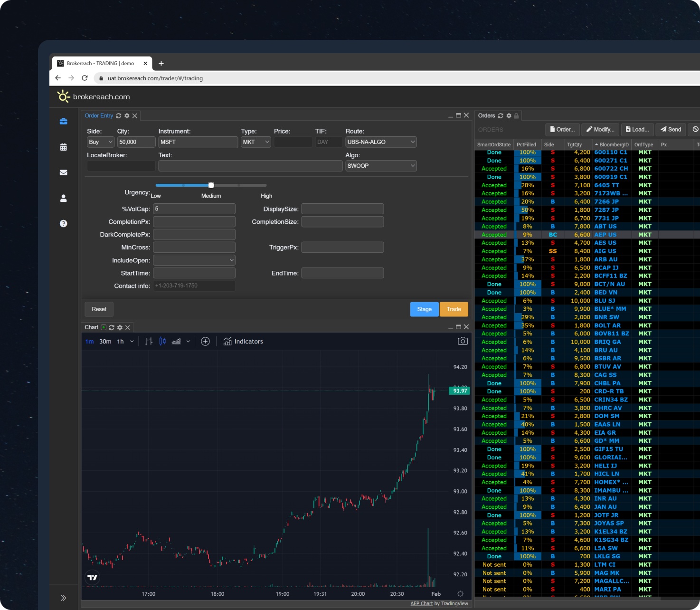The image size is (700, 610).
Task: Select the Chart panel tab
Action: pos(91,328)
